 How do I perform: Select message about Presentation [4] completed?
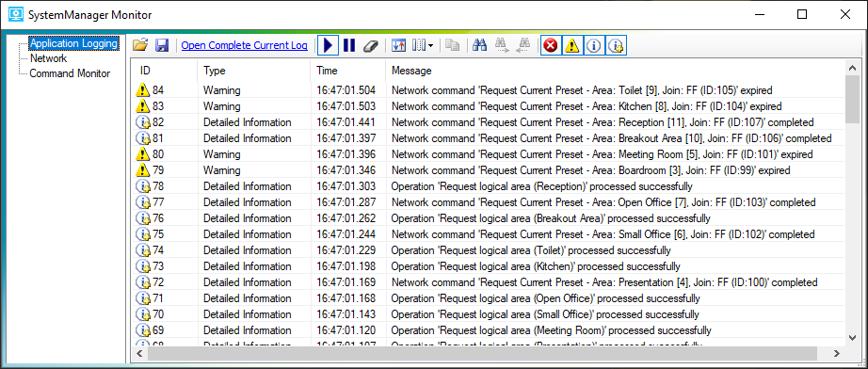pos(604,282)
